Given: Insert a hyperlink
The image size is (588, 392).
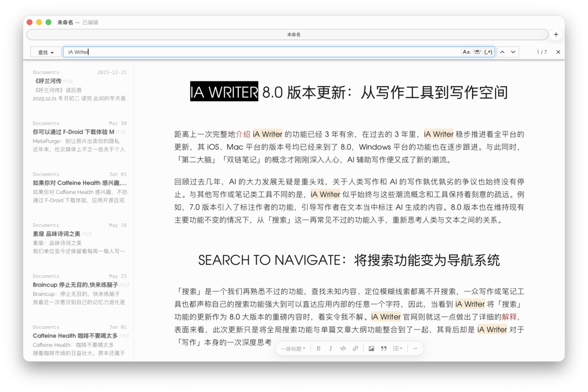Looking at the screenshot, I should (355, 348).
